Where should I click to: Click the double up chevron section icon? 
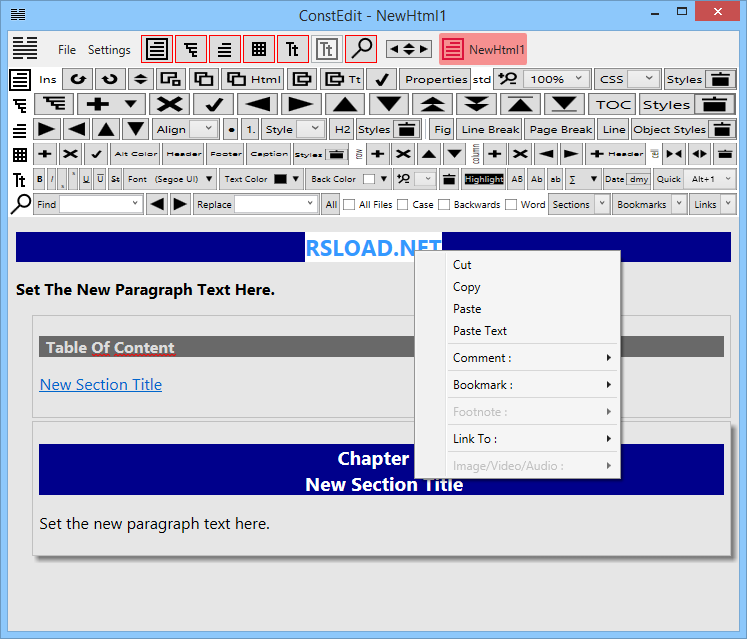[x=433, y=104]
